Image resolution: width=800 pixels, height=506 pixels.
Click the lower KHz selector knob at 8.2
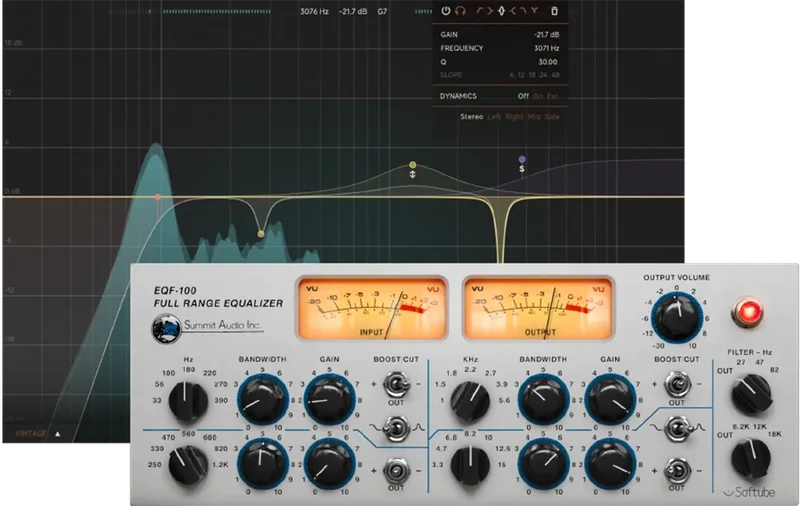pos(470,465)
